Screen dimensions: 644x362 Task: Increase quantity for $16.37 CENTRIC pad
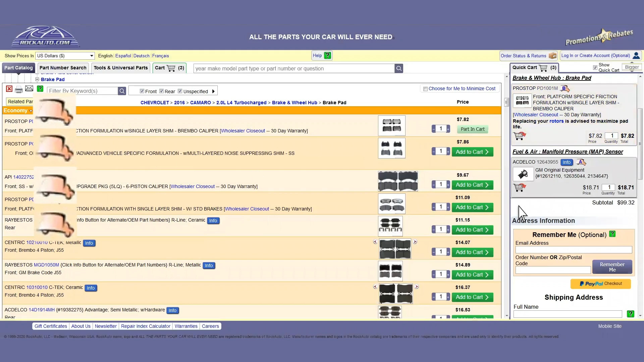[448, 297]
